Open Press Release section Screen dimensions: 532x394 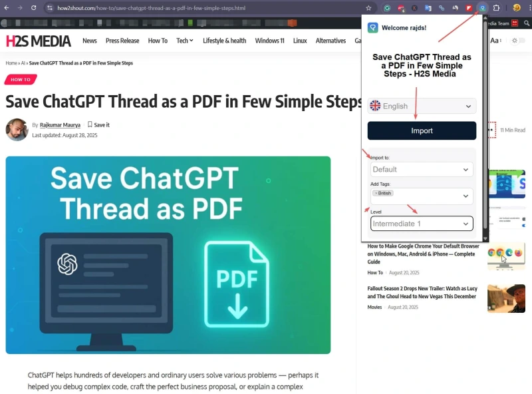[x=122, y=41]
